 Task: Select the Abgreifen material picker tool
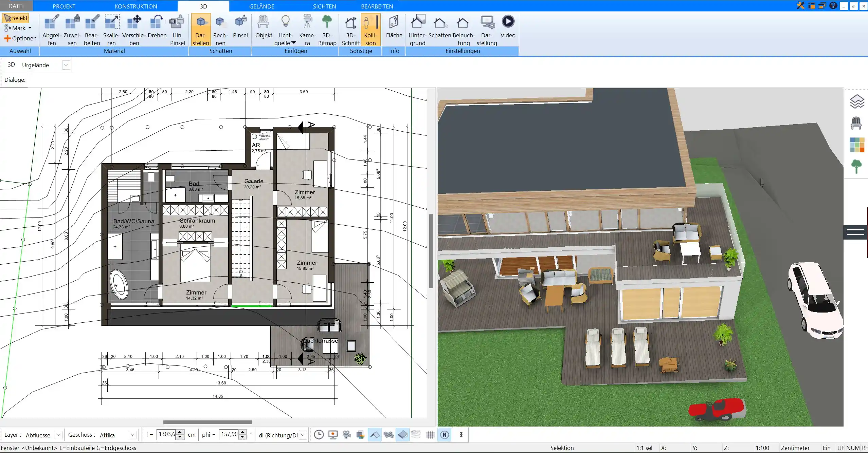(52, 30)
